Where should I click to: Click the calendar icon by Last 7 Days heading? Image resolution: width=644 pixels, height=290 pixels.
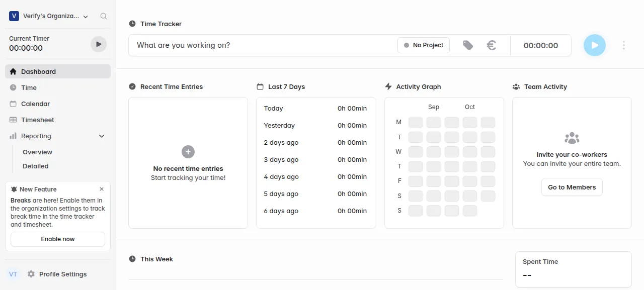[x=260, y=86]
